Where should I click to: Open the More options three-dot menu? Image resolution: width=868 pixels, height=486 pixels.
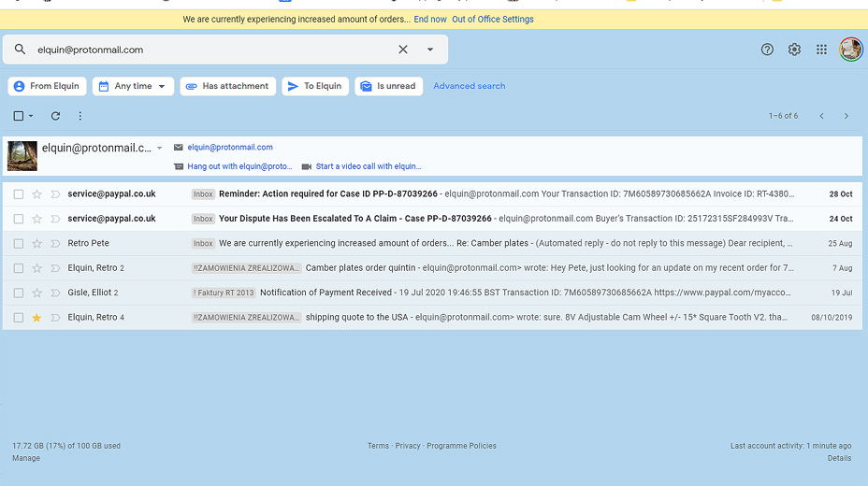click(80, 116)
